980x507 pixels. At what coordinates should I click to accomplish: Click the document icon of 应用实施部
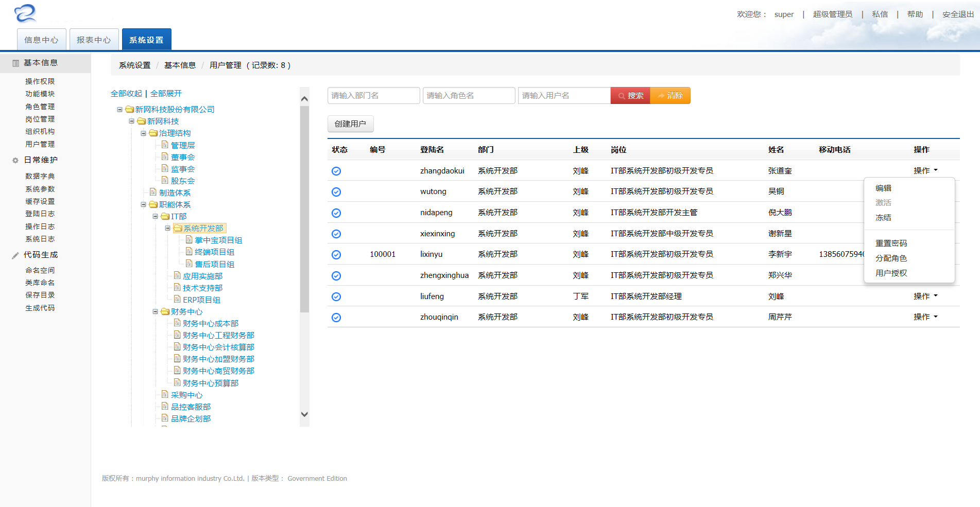[x=177, y=275]
